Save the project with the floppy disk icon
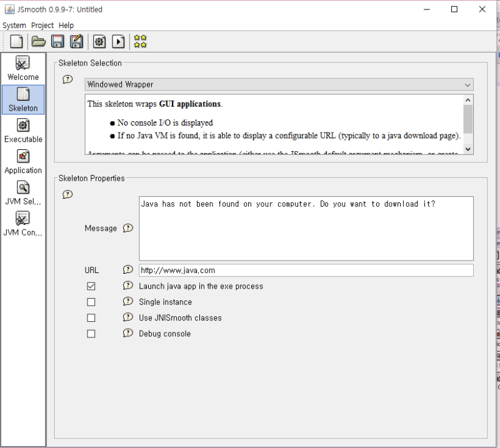Image resolution: width=500 pixels, height=448 pixels. pos(57,42)
